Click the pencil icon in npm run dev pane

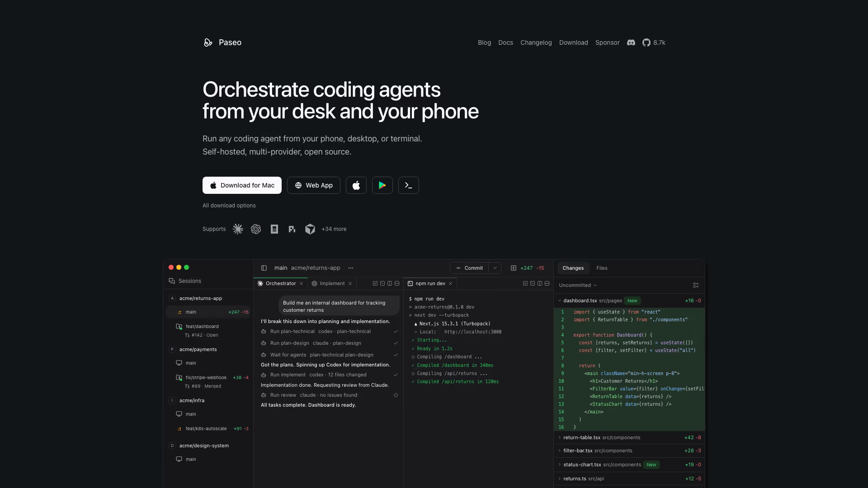click(525, 283)
